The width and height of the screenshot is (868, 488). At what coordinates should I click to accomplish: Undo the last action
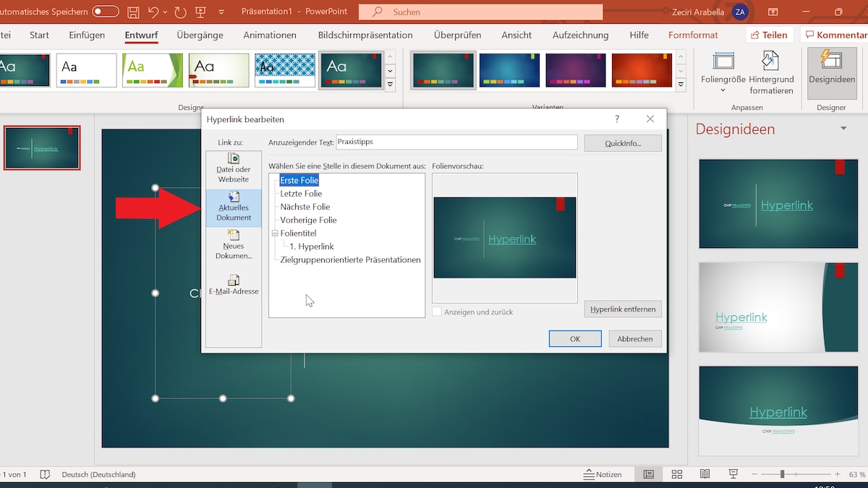(x=153, y=12)
